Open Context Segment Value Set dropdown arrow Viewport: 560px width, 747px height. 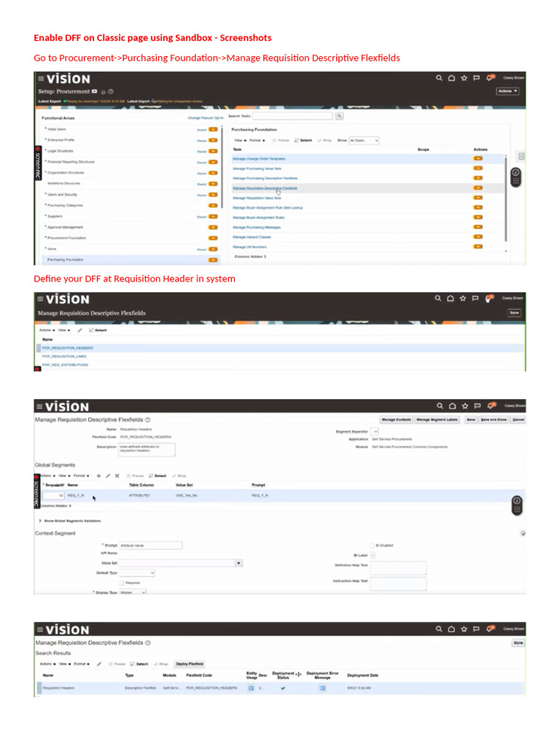238,563
